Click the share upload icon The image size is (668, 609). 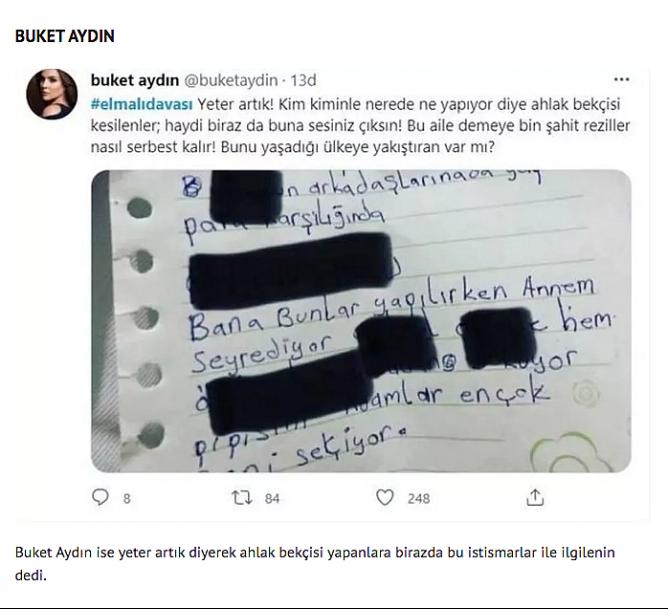click(535, 497)
